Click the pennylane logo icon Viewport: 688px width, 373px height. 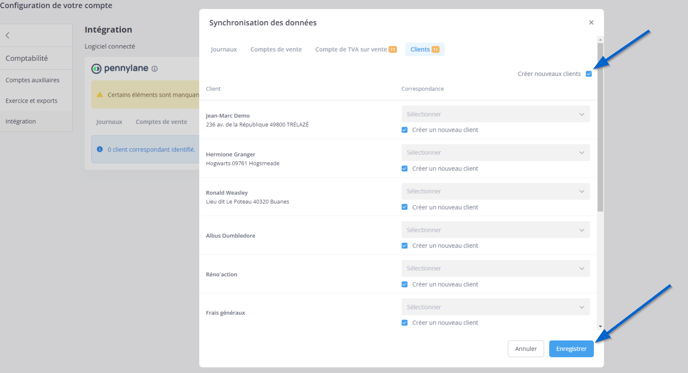96,68
